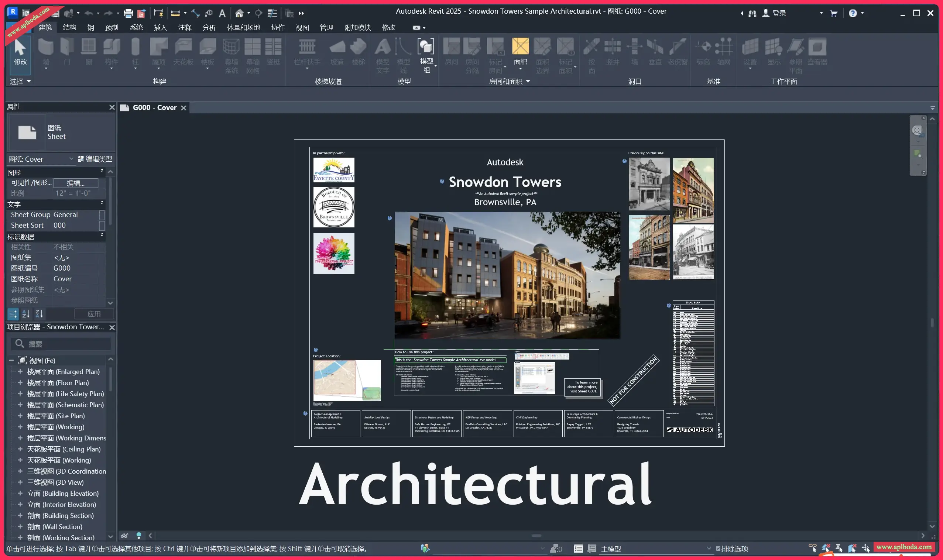
Task: Click the select links icon in status bar
Action: [812, 548]
